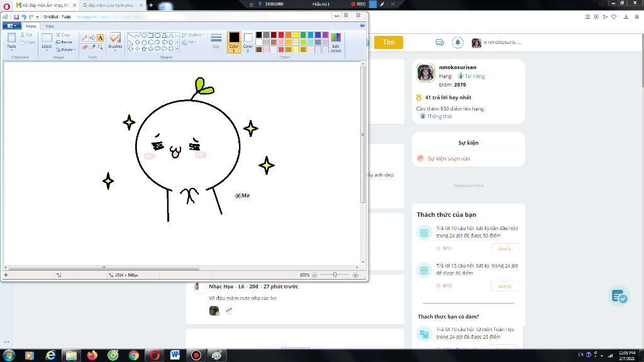The width and height of the screenshot is (644, 362).
Task: Open the nmokosuris user account dropdown
Action: 497,42
